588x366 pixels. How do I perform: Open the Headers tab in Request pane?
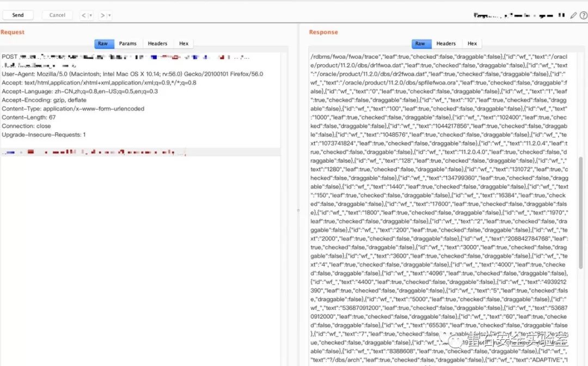coord(157,44)
